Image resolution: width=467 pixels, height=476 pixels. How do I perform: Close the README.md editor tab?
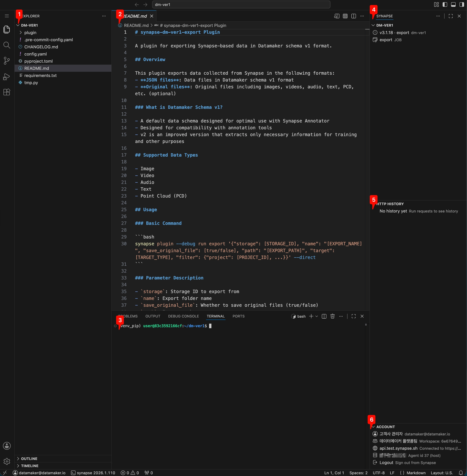152,16
